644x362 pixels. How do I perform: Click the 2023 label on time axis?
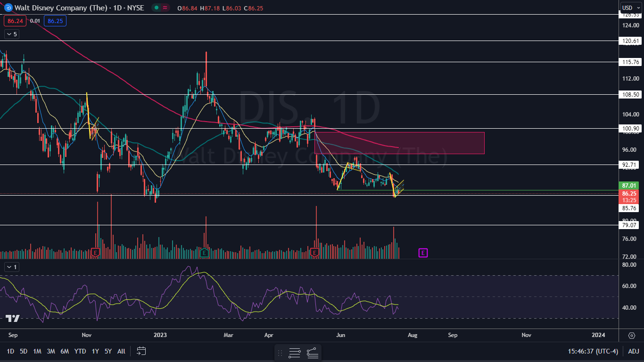(160, 335)
